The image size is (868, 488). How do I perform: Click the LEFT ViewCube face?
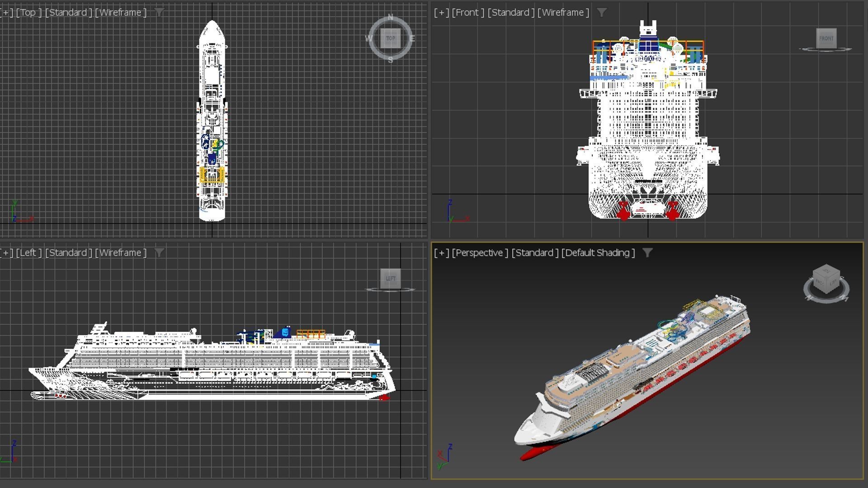tap(391, 278)
